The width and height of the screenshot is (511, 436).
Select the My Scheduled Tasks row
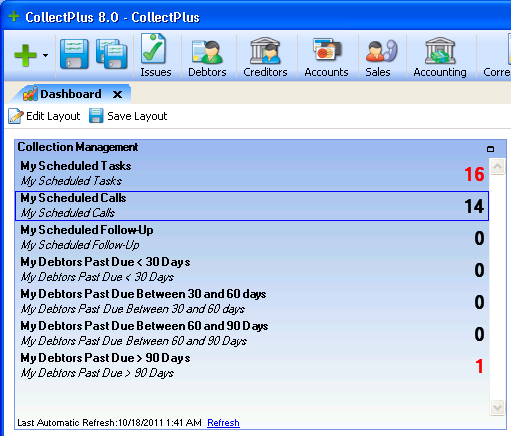(x=252, y=173)
